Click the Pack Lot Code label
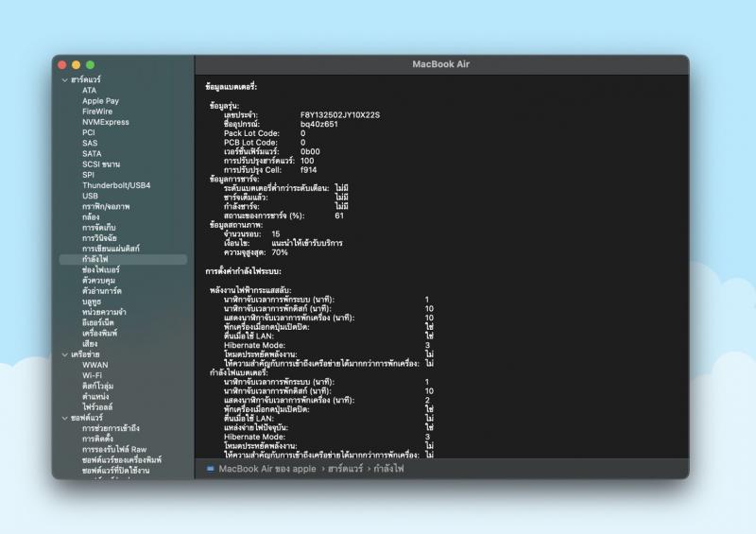The width and height of the screenshot is (756, 534). tap(251, 133)
